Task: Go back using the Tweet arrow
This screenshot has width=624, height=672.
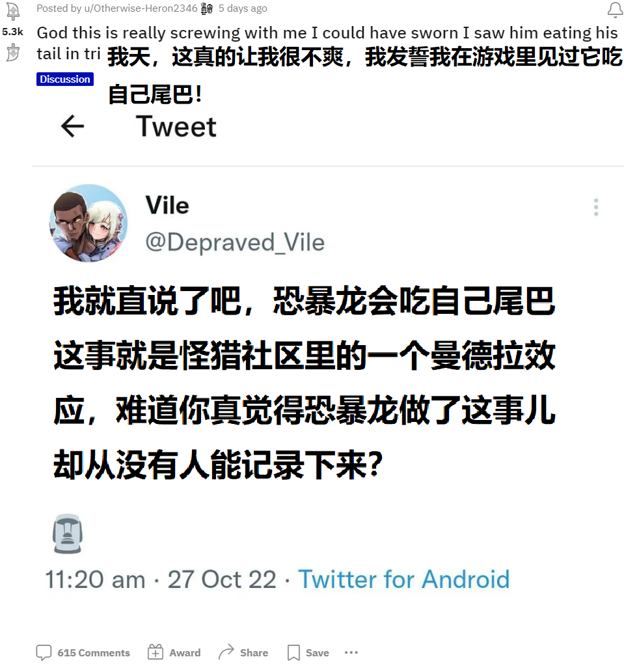Action: [72, 126]
